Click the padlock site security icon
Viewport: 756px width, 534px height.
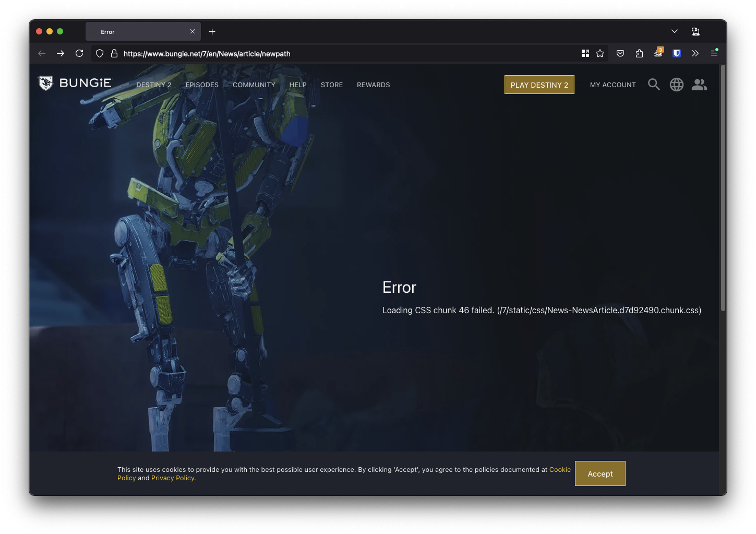(x=114, y=53)
